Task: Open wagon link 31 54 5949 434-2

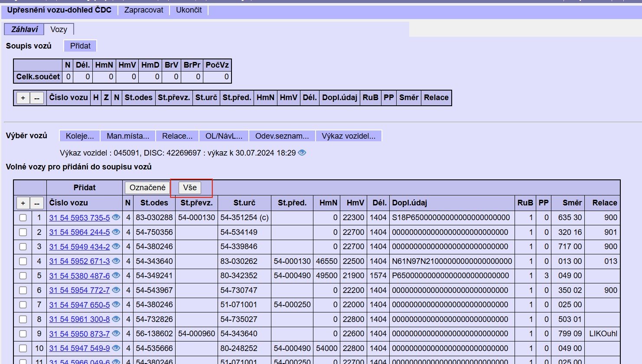Action: [79, 247]
